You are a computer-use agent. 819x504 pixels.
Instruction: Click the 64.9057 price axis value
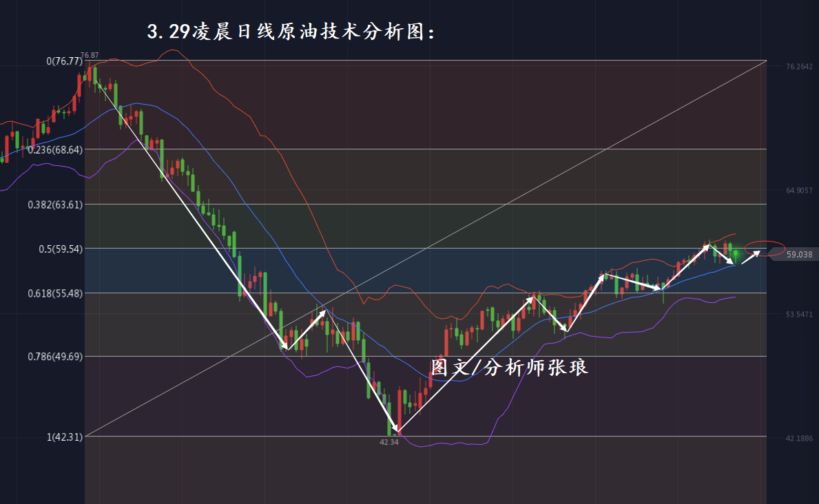(x=799, y=191)
